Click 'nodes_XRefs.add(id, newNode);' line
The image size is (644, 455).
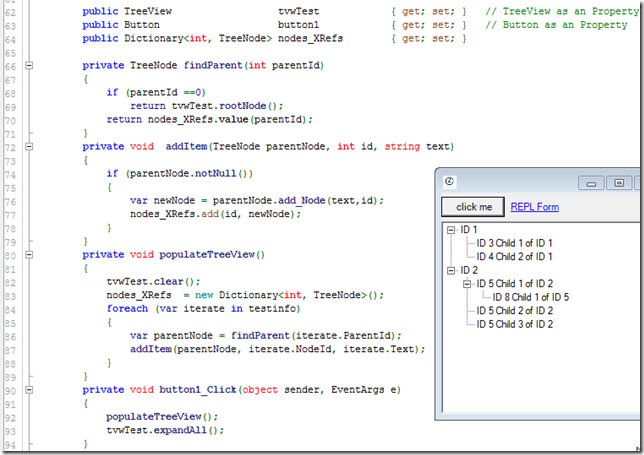tap(215, 214)
